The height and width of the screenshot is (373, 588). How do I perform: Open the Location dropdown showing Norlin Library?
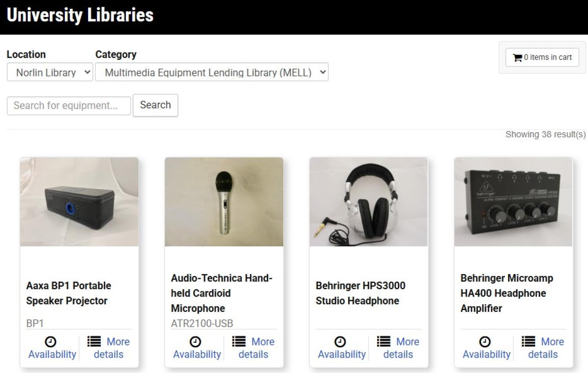click(x=49, y=72)
